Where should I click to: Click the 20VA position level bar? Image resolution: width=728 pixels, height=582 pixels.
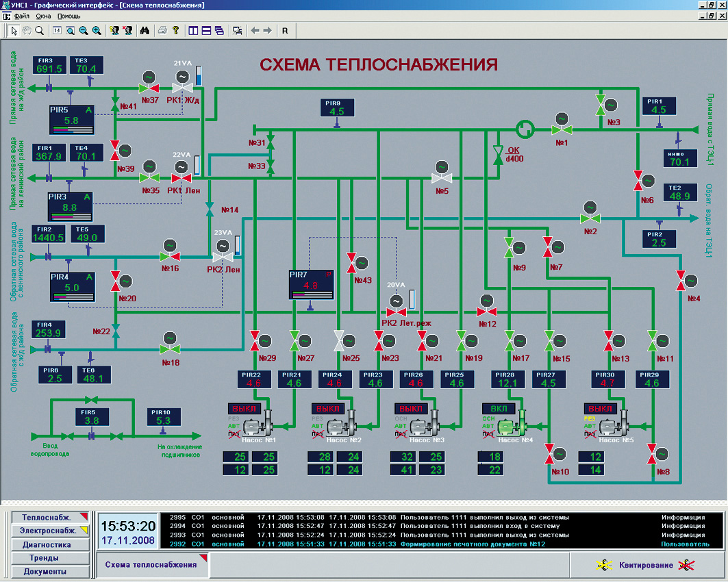click(x=412, y=300)
